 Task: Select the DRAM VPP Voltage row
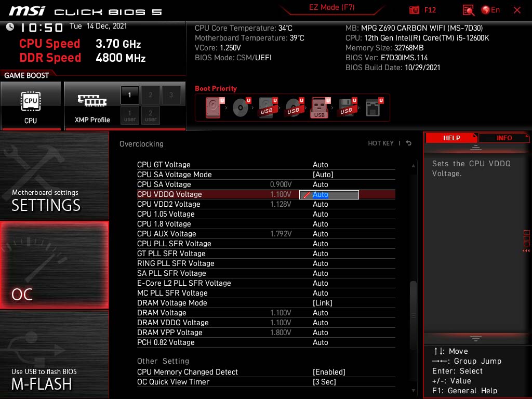point(266,332)
